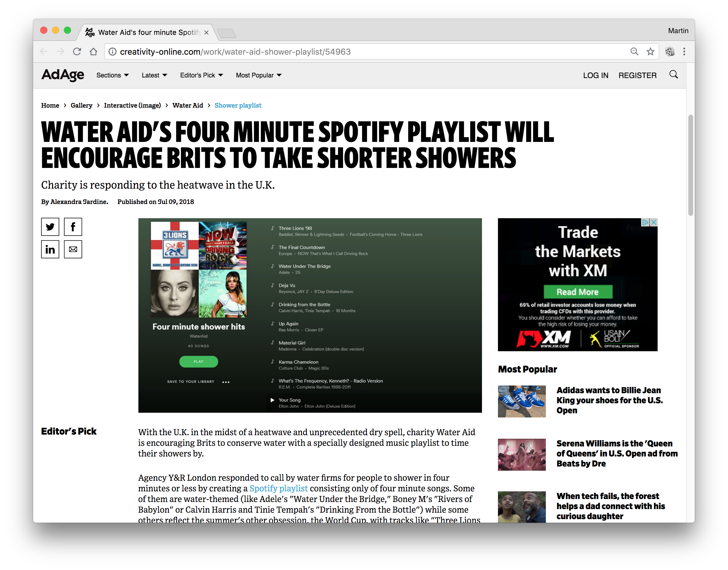Go to browser home page
This screenshot has width=728, height=570.
pos(93,52)
